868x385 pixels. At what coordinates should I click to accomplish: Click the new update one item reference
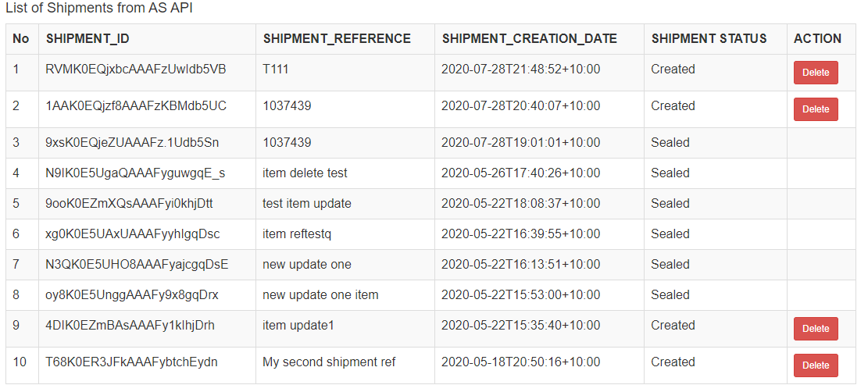(x=320, y=295)
